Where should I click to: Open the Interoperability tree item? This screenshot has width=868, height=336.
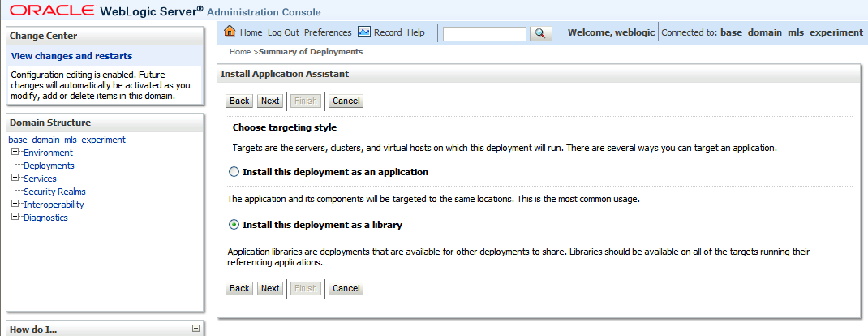click(54, 205)
